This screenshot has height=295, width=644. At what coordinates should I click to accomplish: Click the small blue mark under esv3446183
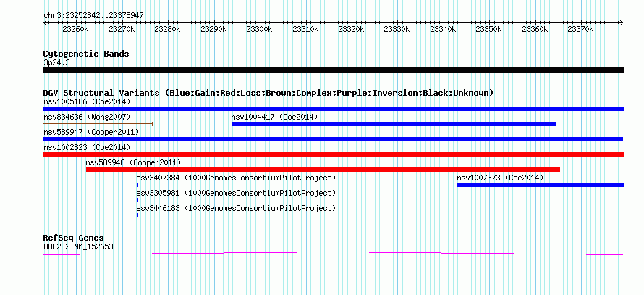[x=137, y=215]
